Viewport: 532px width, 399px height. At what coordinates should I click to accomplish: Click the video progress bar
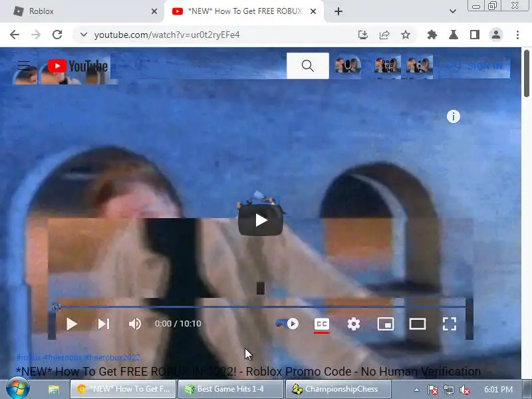tap(261, 307)
